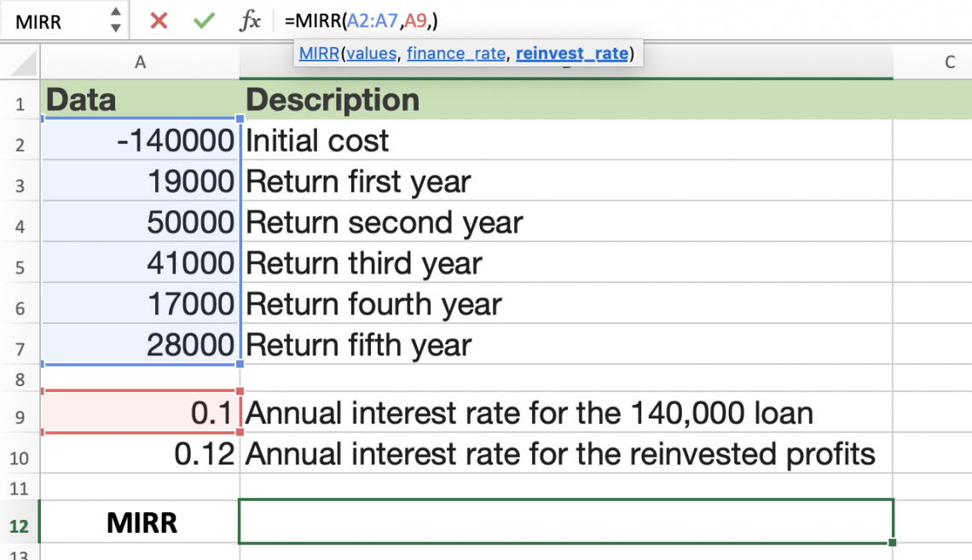Expand the Name Box dropdown arrows

(x=116, y=20)
